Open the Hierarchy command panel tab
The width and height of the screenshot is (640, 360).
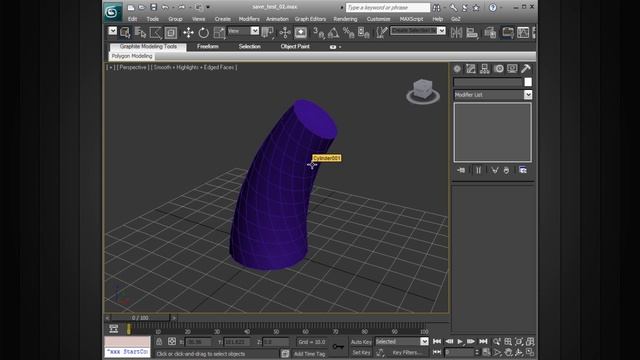coord(484,69)
